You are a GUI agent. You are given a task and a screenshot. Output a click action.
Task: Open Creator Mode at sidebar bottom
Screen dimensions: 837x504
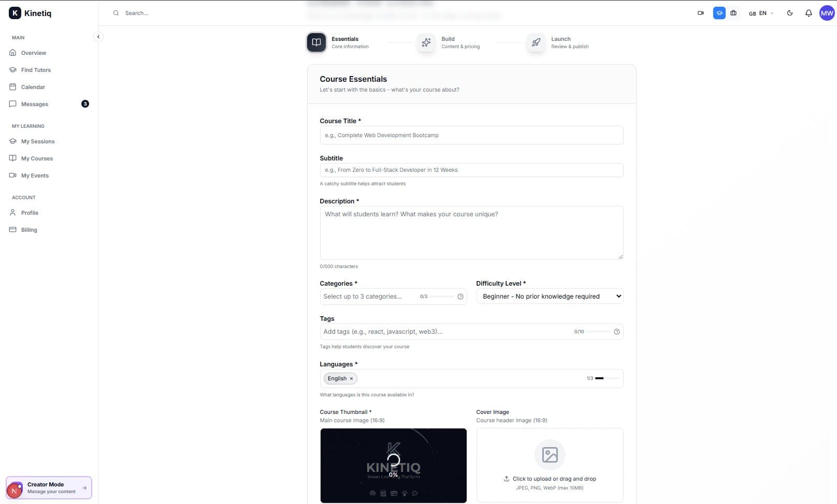point(48,487)
